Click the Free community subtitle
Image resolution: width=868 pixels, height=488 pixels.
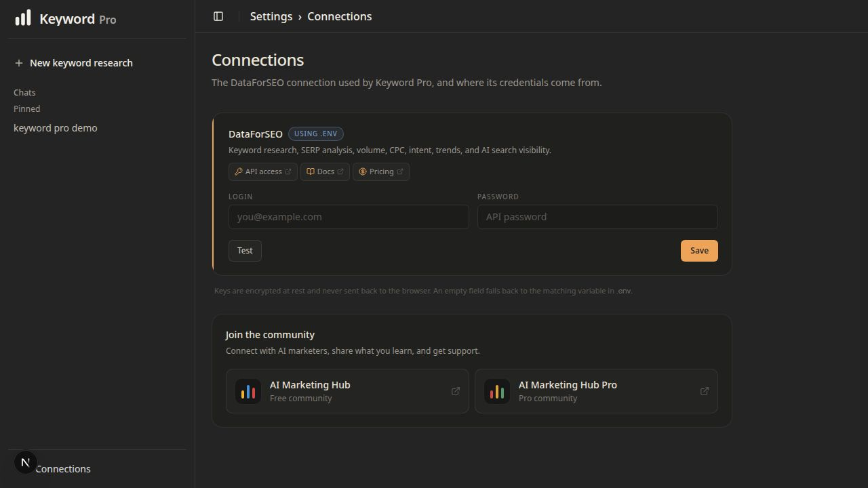(x=301, y=399)
